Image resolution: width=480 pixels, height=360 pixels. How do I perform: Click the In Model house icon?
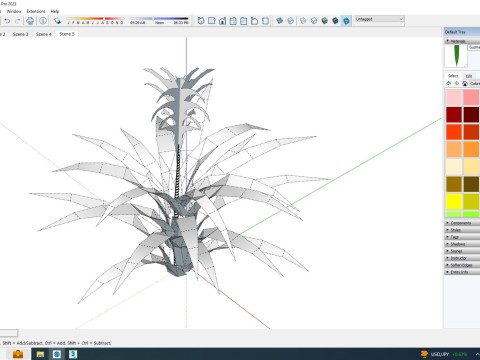tap(465, 83)
